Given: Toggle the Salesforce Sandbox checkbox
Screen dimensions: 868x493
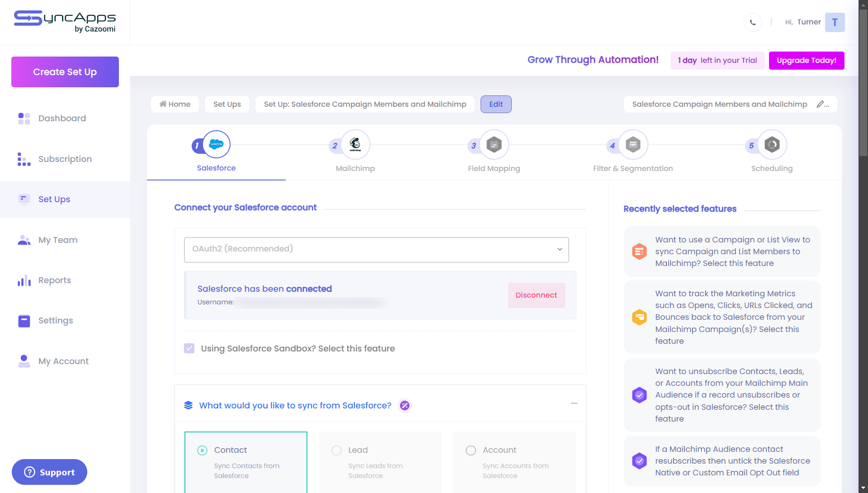Looking at the screenshot, I should pyautogui.click(x=189, y=348).
